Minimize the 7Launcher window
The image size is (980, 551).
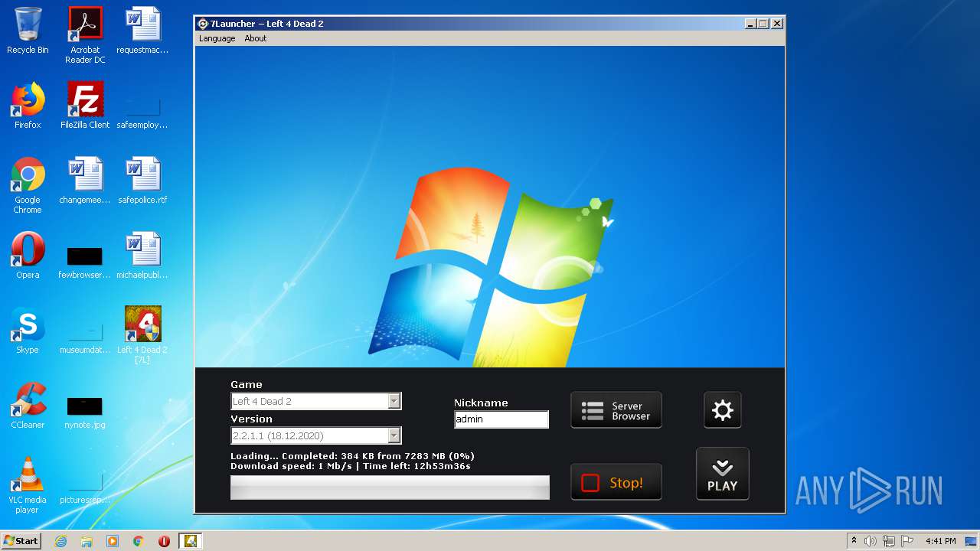[x=750, y=24]
